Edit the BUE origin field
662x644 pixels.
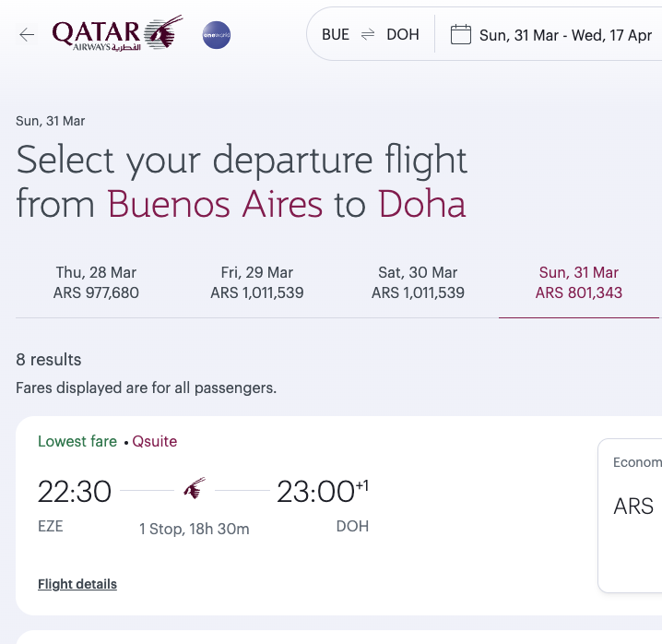(x=336, y=34)
